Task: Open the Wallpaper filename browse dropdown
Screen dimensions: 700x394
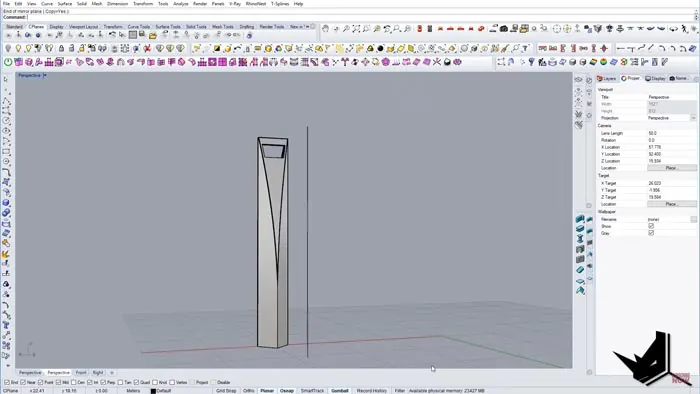Action: pos(693,219)
